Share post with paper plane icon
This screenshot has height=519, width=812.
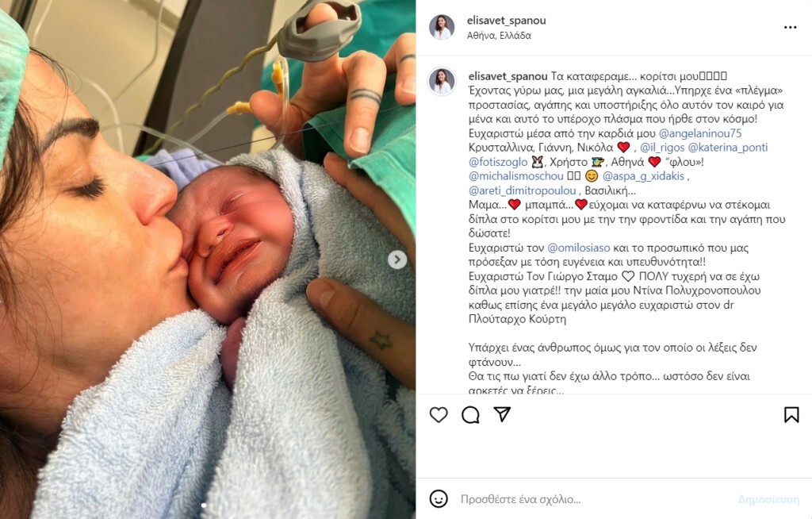pyautogui.click(x=502, y=414)
